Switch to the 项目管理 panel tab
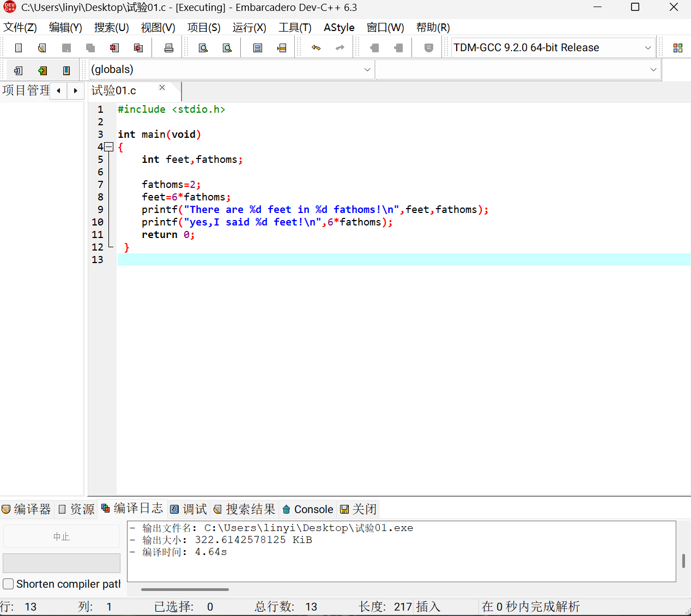The width and height of the screenshot is (691, 616). coord(26,90)
